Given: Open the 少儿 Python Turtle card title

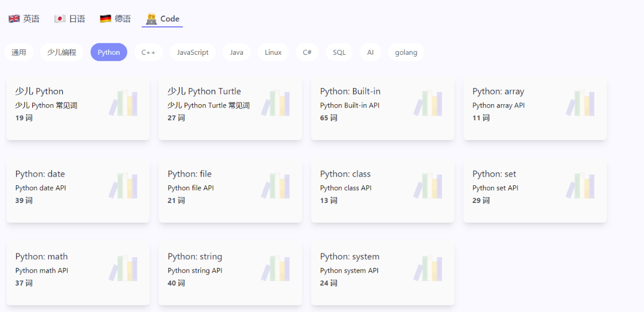Looking at the screenshot, I should 204,91.
